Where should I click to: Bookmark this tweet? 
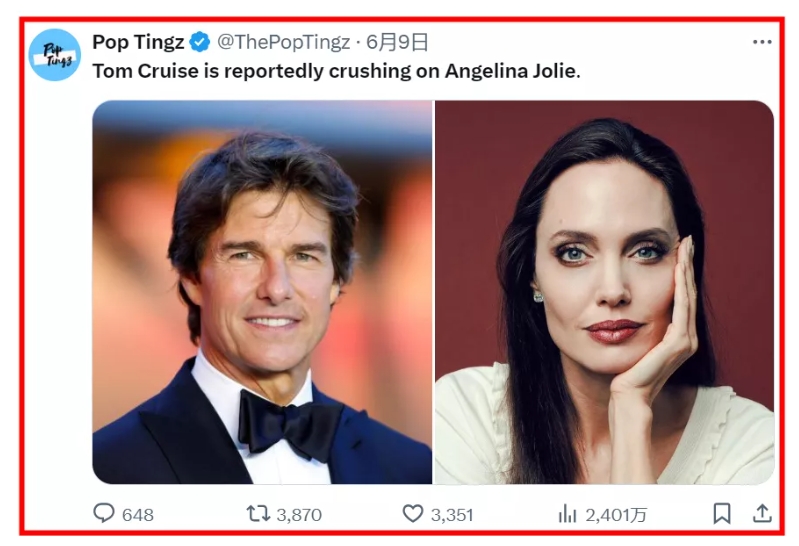pos(721,513)
